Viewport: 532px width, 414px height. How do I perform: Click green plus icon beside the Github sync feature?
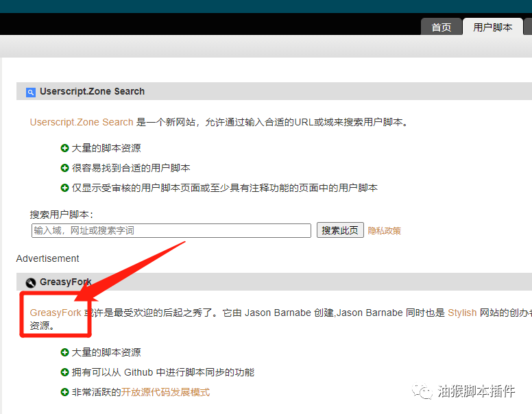[64, 372]
